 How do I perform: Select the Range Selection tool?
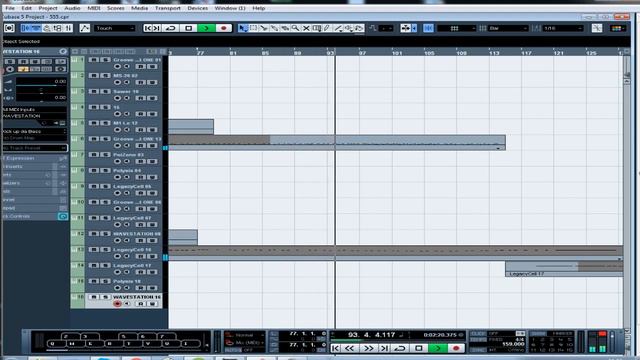click(253, 28)
